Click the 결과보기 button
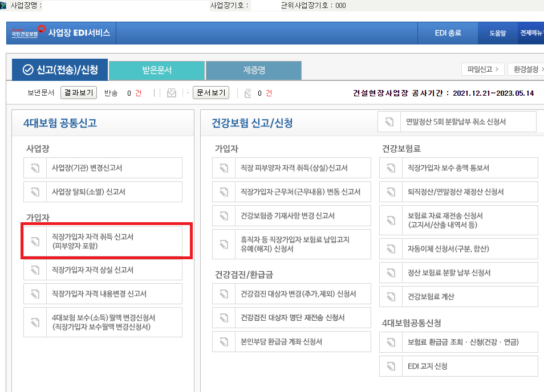 (x=79, y=92)
